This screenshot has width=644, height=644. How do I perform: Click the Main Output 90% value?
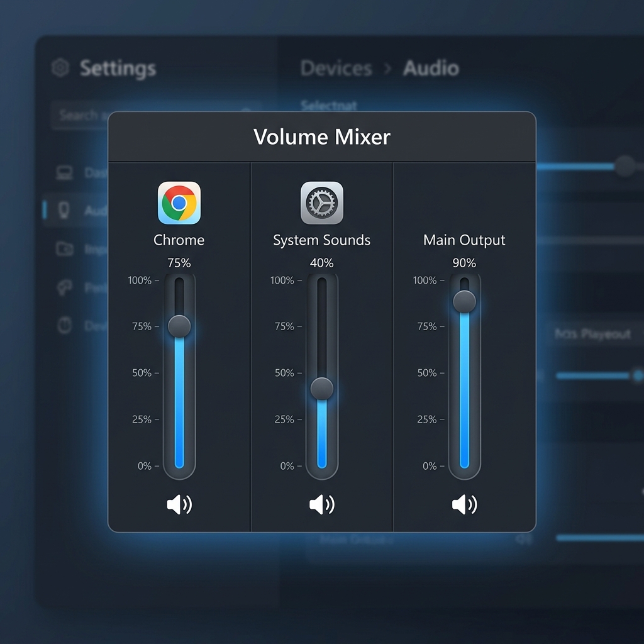tap(464, 263)
